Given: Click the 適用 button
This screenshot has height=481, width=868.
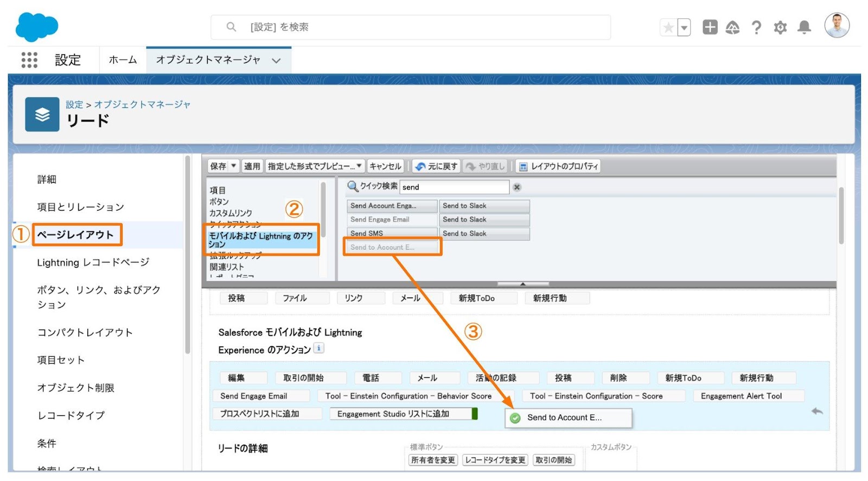Looking at the screenshot, I should coord(252,166).
